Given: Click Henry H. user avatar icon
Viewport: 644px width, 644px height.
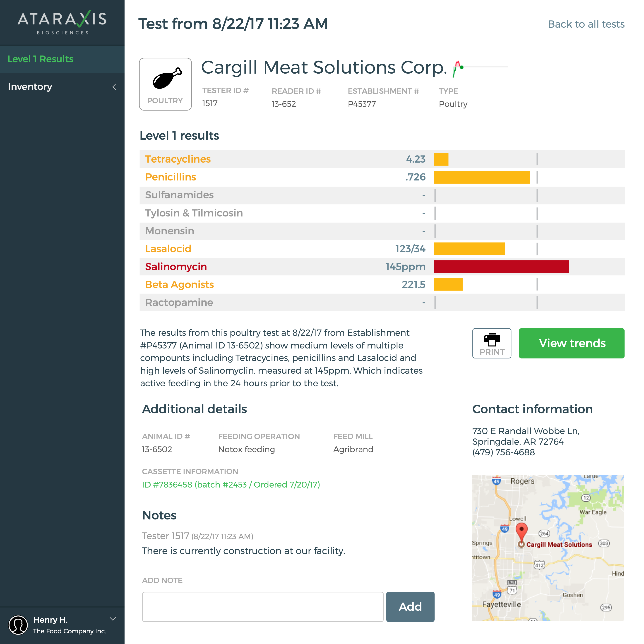Looking at the screenshot, I should pyautogui.click(x=18, y=625).
